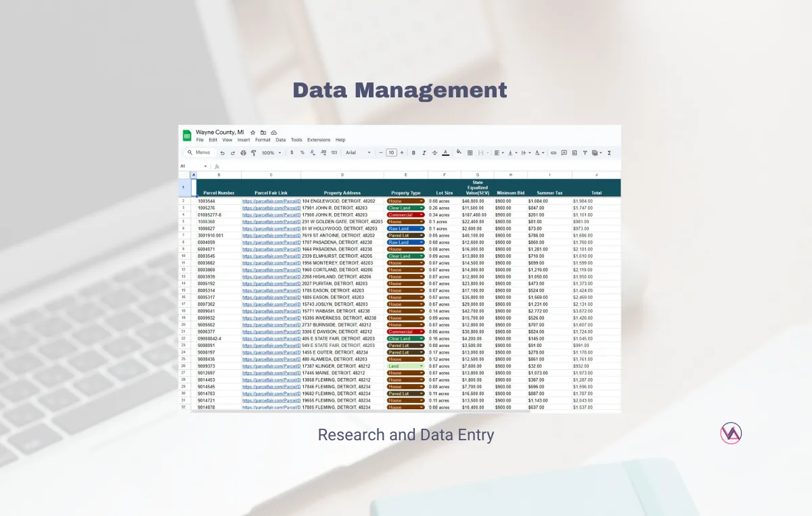Open Parcel Fair link for 231 W Golden Gate
812x516 pixels.
click(271, 222)
